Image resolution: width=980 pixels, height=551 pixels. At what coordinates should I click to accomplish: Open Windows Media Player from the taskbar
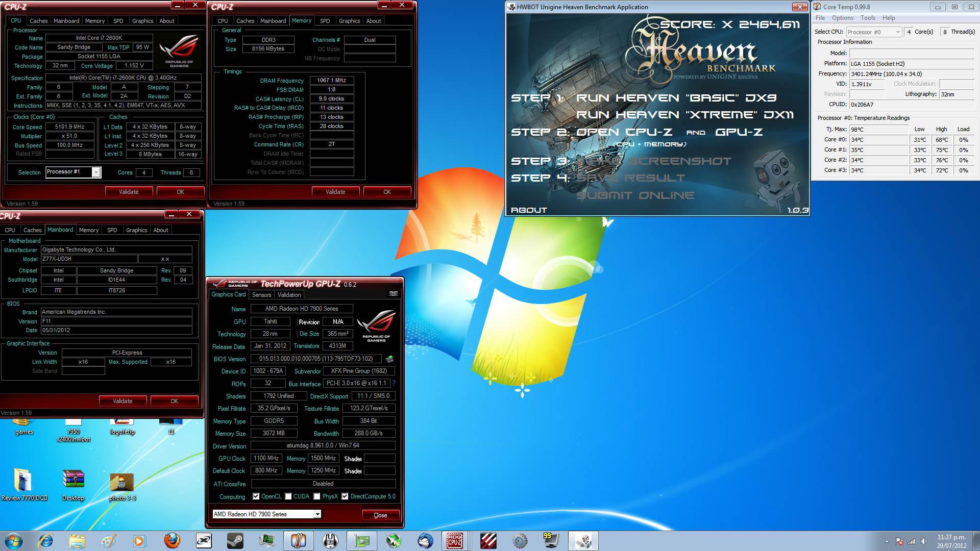point(139,540)
